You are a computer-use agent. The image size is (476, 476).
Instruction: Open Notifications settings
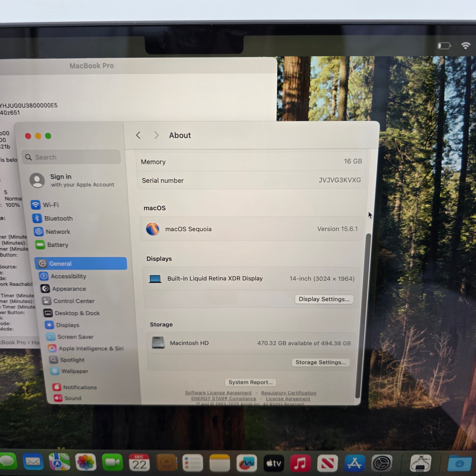pos(80,387)
